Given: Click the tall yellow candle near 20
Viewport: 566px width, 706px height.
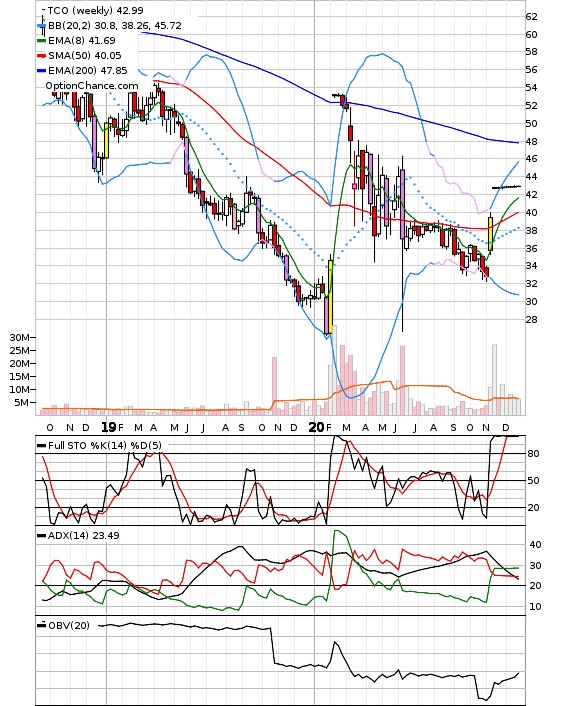Looking at the screenshot, I should click(330, 296).
